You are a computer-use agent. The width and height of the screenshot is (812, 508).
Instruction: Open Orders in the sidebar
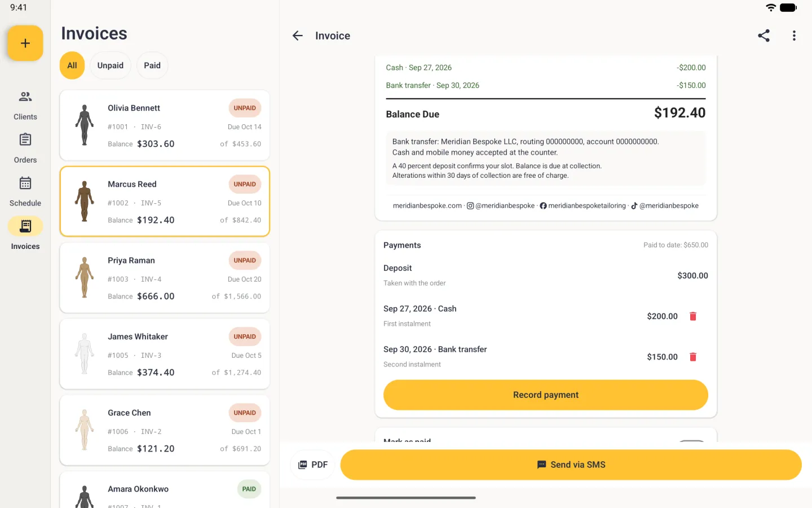point(25,148)
